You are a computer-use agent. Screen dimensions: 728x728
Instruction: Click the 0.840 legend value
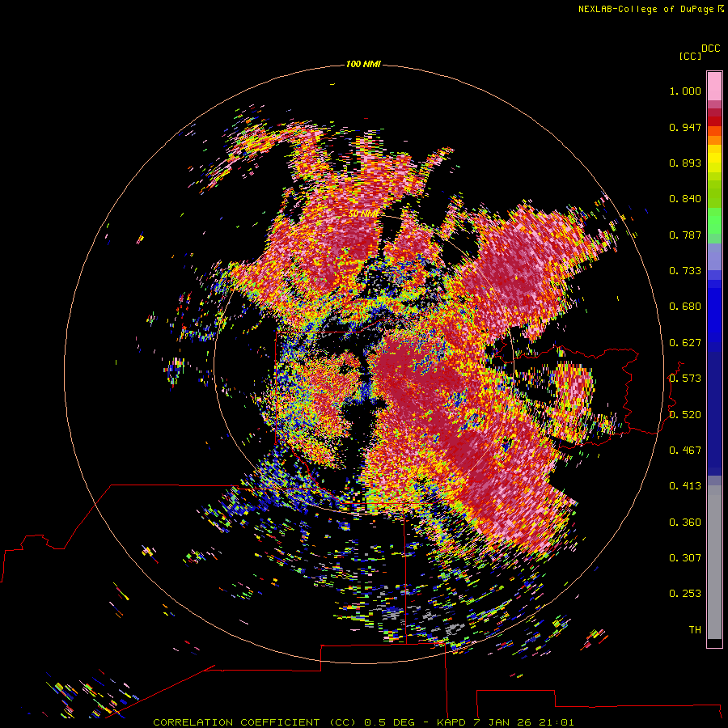[685, 199]
